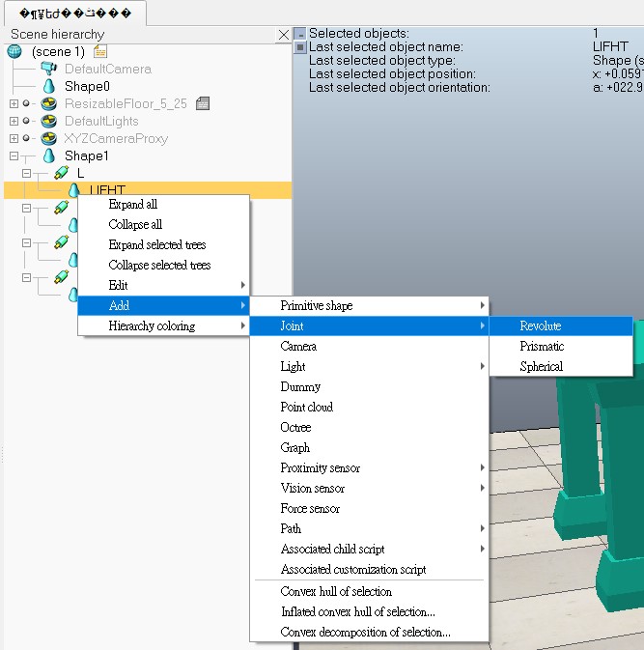Select the DefaultCamera camera icon

click(49, 69)
